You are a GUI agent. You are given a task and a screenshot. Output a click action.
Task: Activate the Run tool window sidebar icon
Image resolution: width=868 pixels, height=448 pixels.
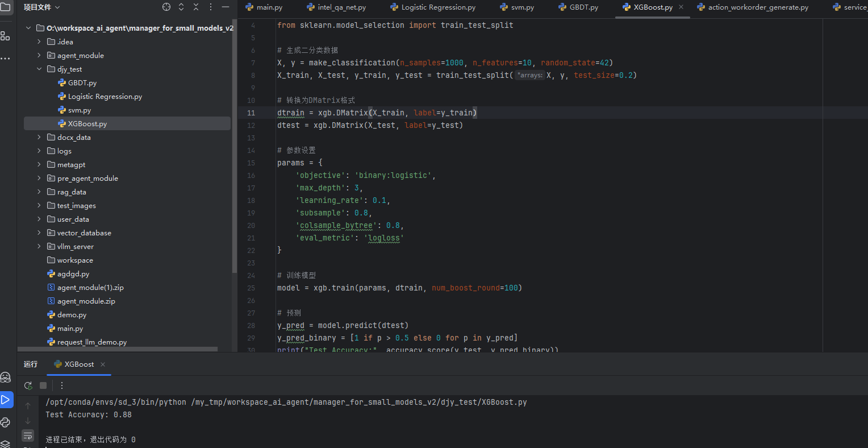click(x=7, y=400)
